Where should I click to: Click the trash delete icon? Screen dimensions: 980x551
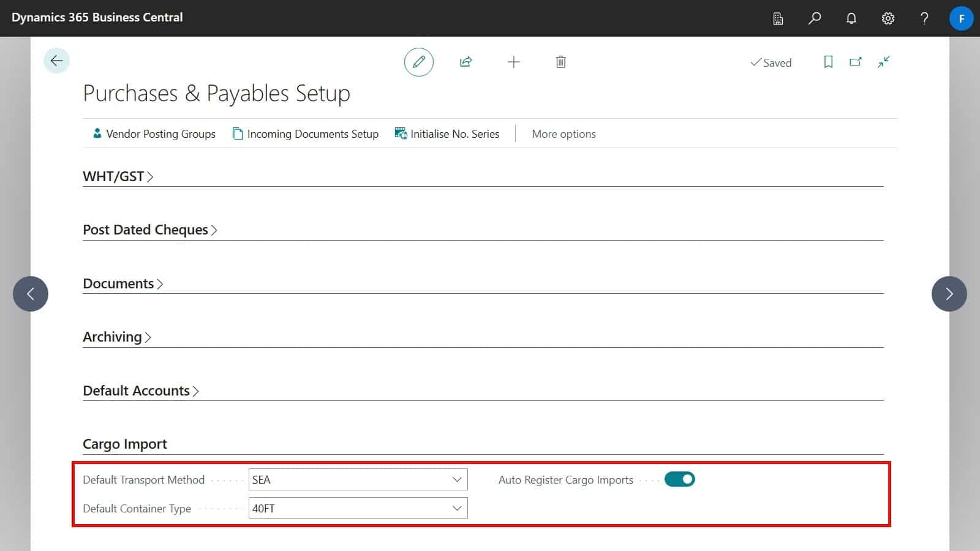[560, 62]
